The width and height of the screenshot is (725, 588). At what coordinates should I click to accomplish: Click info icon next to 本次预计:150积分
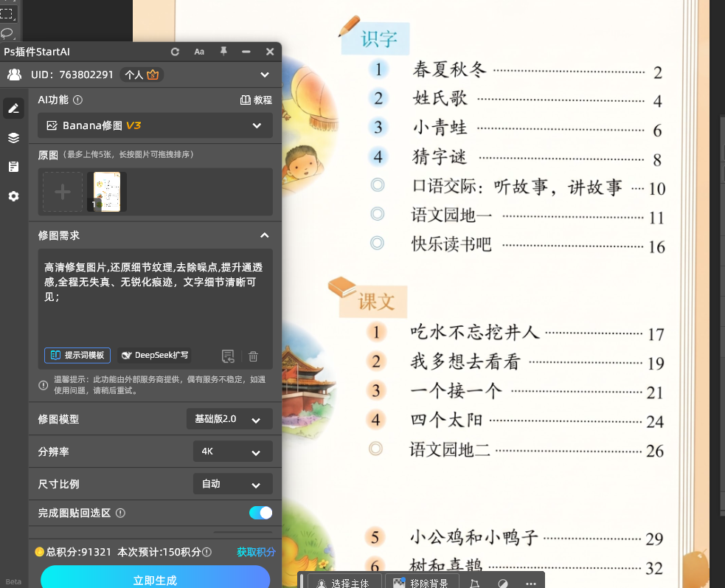[x=207, y=552]
